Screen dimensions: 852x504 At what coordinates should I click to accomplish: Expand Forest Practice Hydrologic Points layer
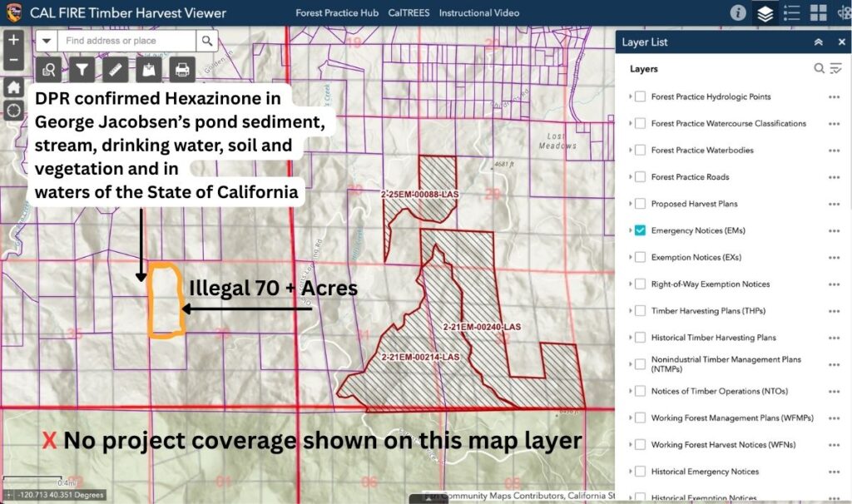(630, 96)
